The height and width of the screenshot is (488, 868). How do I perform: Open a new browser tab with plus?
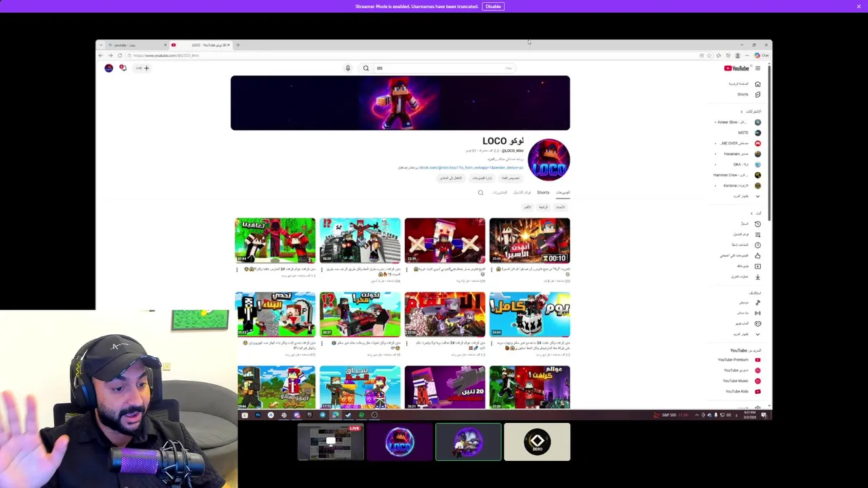pyautogui.click(x=238, y=45)
